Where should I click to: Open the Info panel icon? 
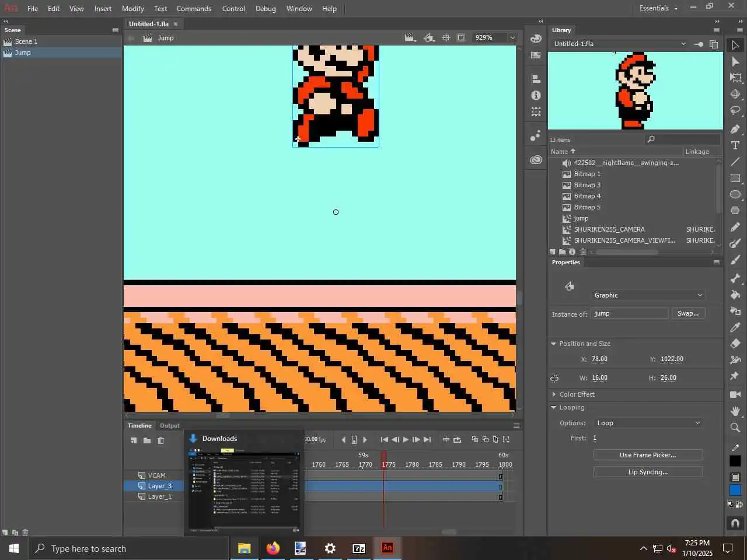tap(536, 95)
